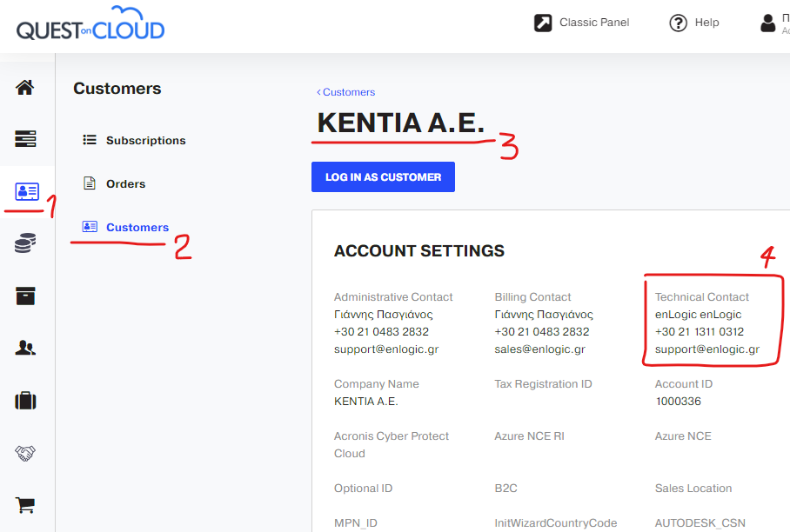Click the Help question mark icon
Viewport: 790px width, 532px height.
tap(678, 23)
